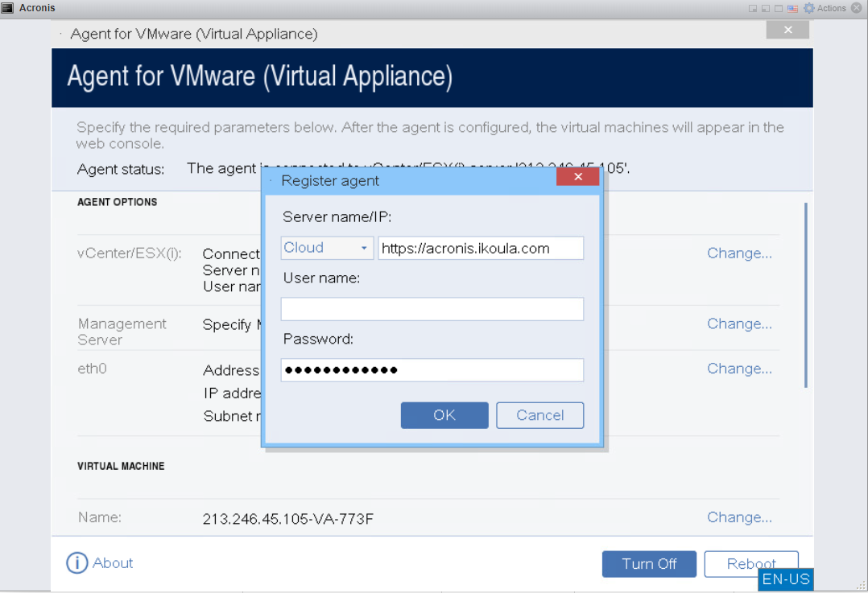Click the empty-rectangle full window view icon
The image size is (868, 593).
pos(779,8)
